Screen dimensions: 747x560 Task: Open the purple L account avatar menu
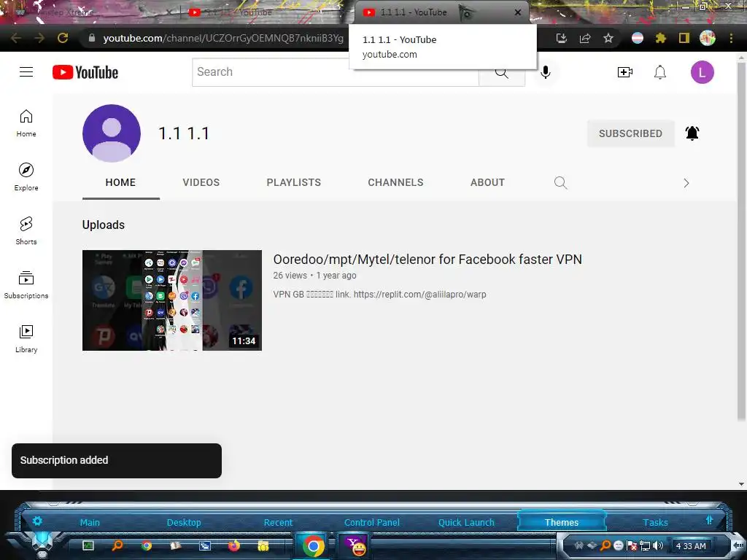(x=703, y=72)
